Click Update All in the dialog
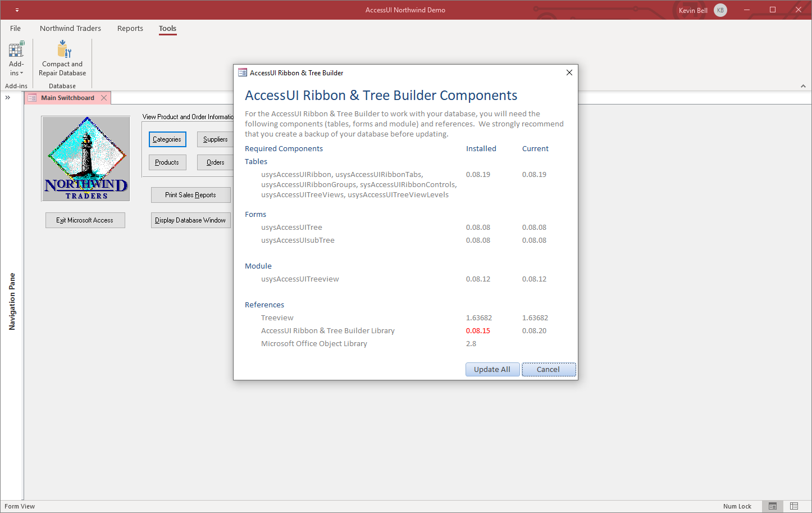Viewport: 812px width, 513px height. click(x=492, y=369)
